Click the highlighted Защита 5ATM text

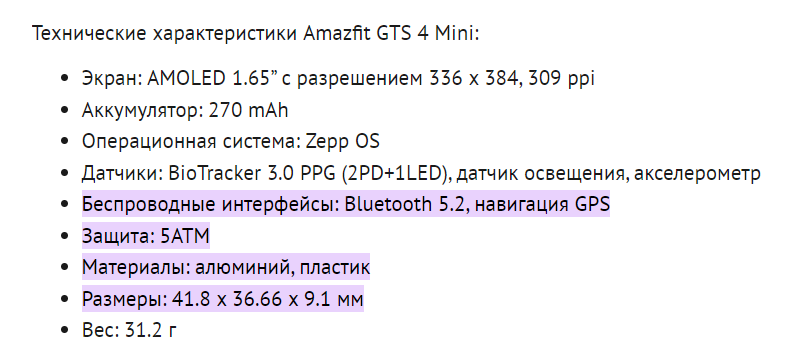(145, 236)
